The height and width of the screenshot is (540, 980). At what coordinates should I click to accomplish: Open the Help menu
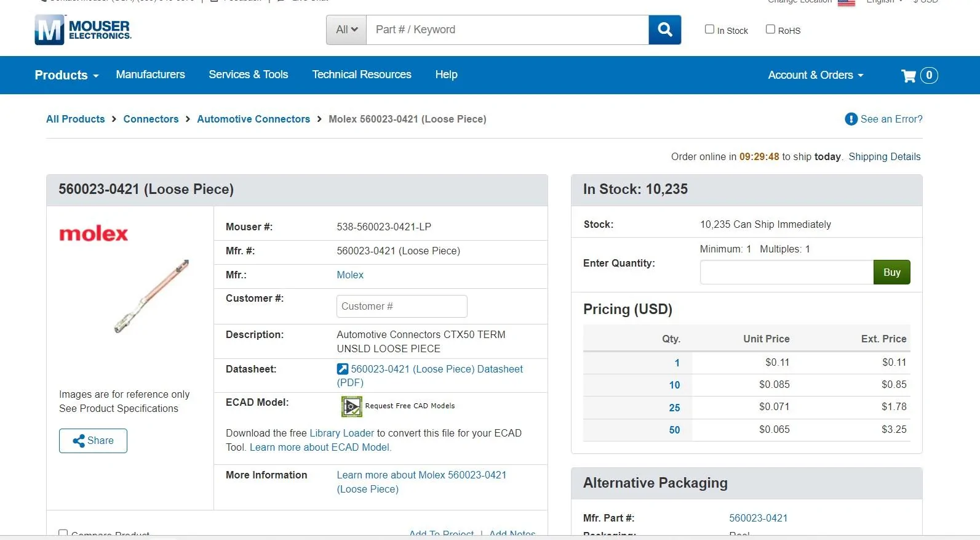[x=446, y=75]
